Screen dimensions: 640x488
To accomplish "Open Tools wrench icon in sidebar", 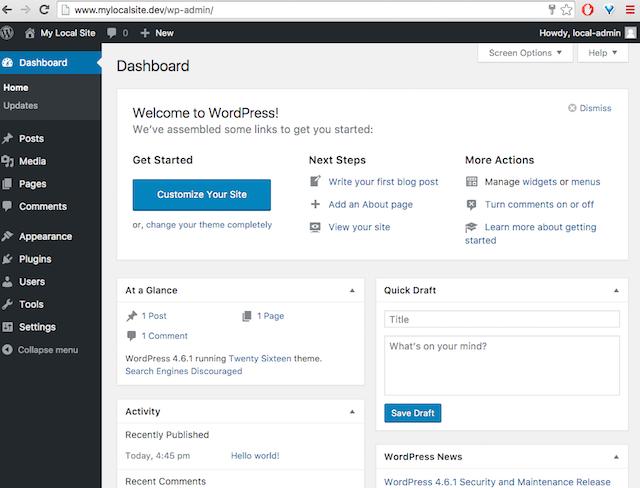I will point(9,304).
